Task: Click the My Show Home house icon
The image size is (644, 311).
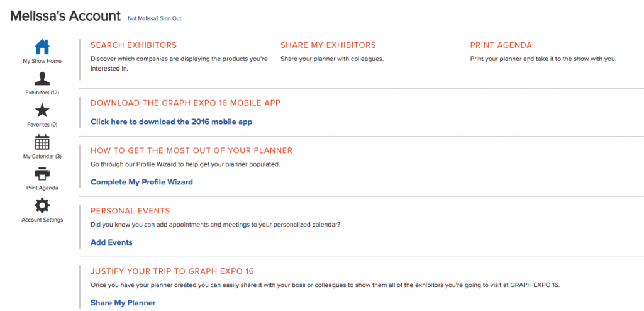Action: click(42, 47)
